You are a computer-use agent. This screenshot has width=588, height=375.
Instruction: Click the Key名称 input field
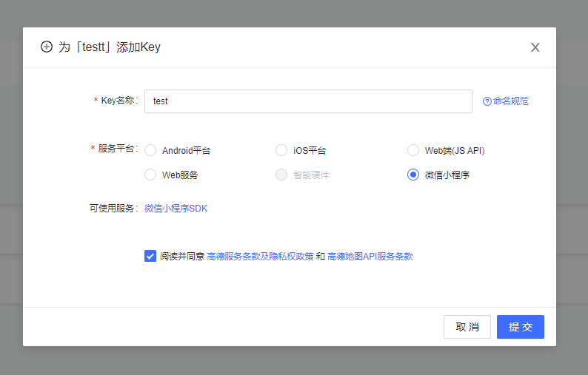(x=308, y=101)
